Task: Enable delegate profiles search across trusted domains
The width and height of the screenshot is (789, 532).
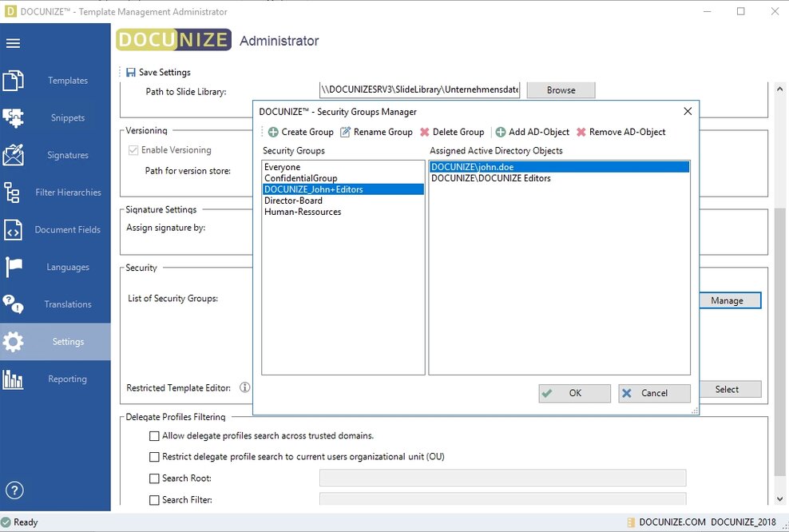Action: click(155, 436)
